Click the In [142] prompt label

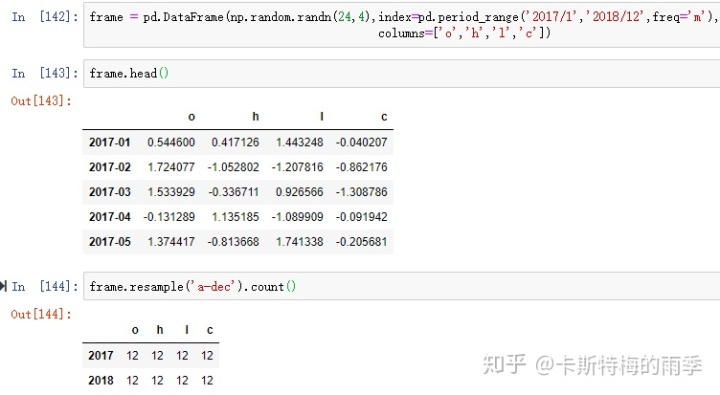pyautogui.click(x=45, y=17)
